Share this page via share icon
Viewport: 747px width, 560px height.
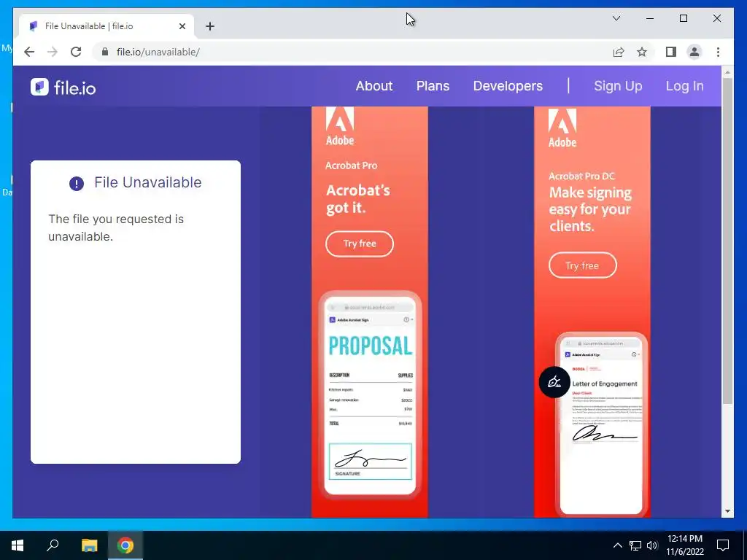(x=619, y=52)
